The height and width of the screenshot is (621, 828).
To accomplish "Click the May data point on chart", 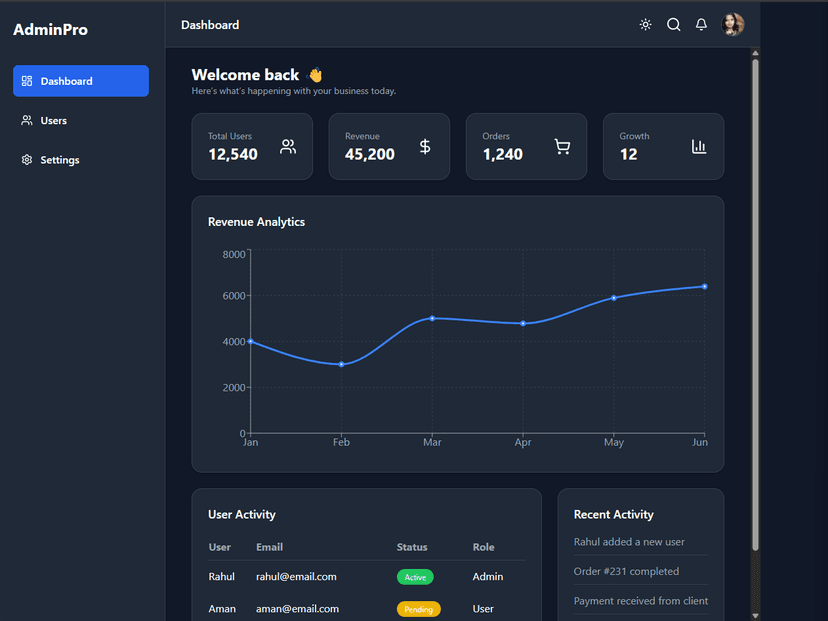I will coord(614,298).
